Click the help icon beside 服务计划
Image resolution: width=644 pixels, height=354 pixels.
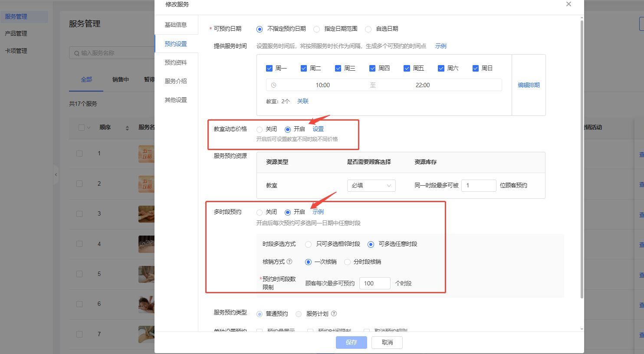pos(334,314)
